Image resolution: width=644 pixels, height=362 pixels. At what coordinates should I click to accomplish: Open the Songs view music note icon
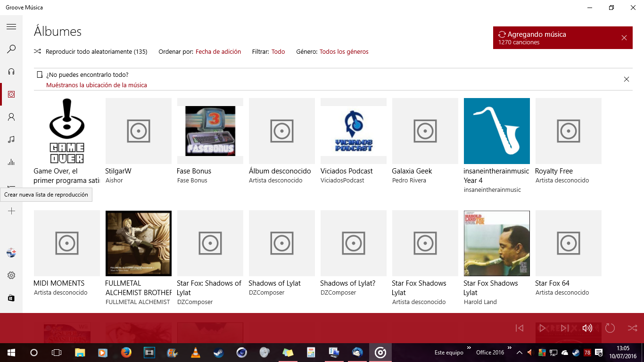click(11, 140)
